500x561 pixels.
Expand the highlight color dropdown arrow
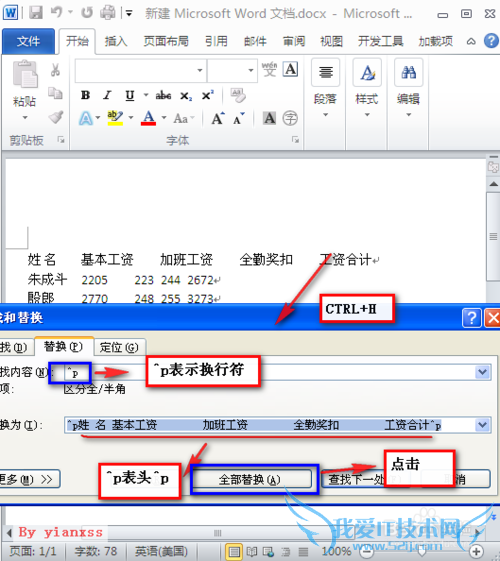point(131,117)
